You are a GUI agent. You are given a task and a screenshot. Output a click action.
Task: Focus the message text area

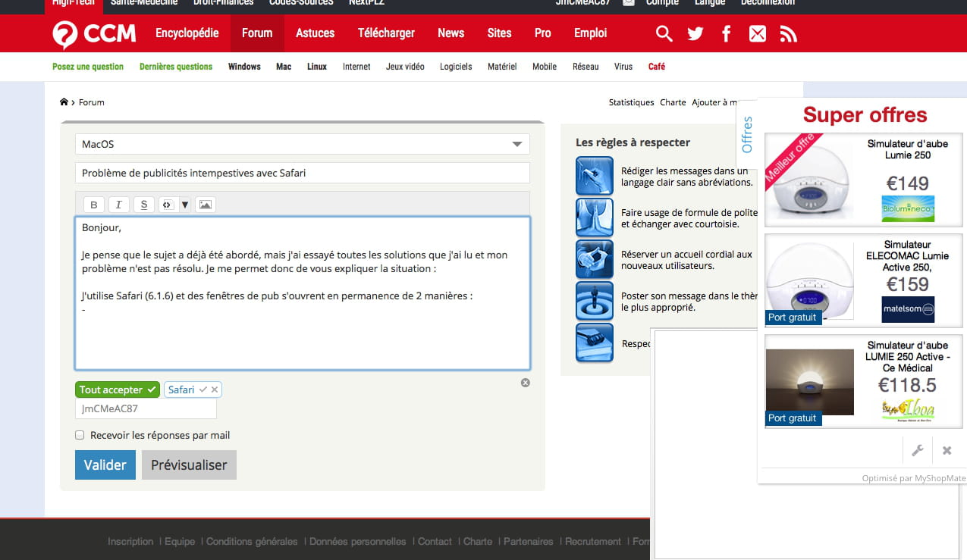[x=303, y=293]
